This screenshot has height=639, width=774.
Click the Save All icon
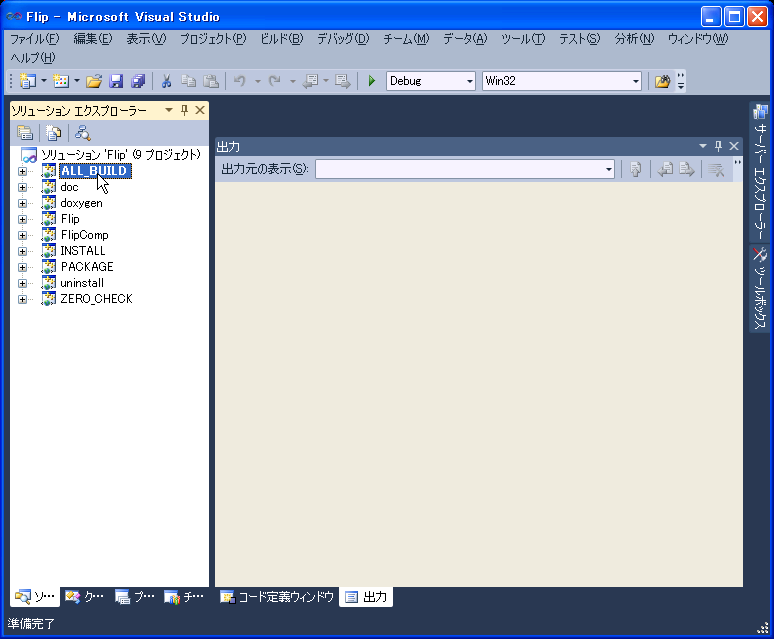138,81
